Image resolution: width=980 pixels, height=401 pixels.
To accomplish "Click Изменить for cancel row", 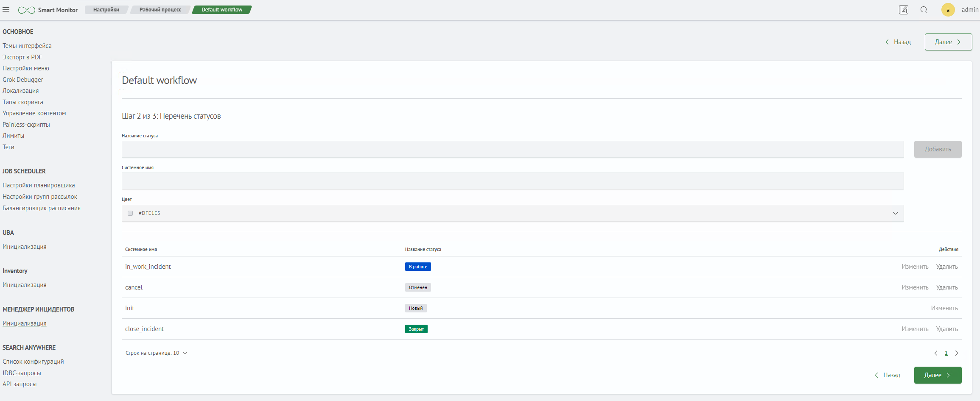I will point(915,287).
